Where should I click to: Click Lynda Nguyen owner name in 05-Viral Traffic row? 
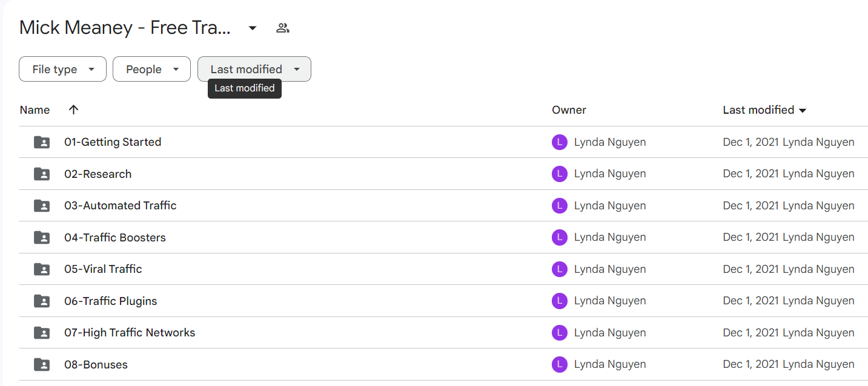[x=610, y=269]
